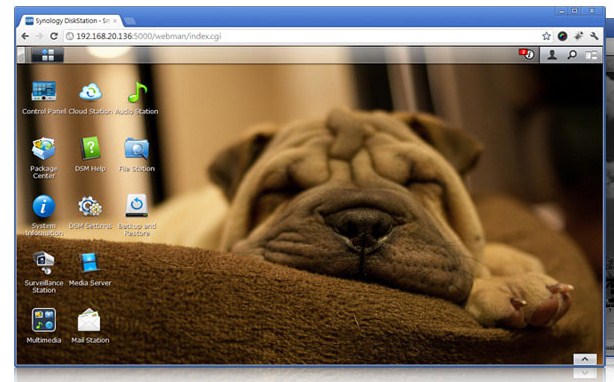Open DSM Settings gear icon
Screen dimensions: 614x382
90,206
